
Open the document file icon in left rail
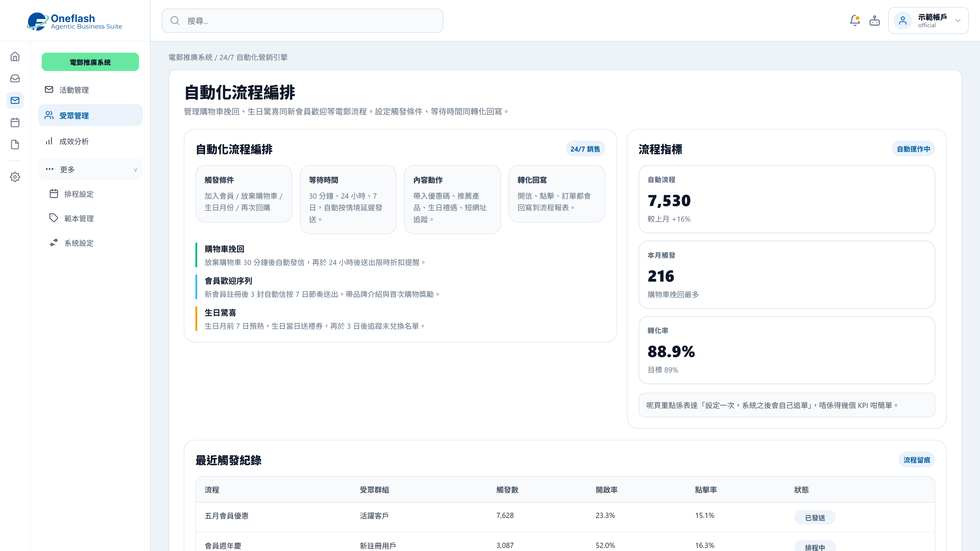(x=15, y=144)
